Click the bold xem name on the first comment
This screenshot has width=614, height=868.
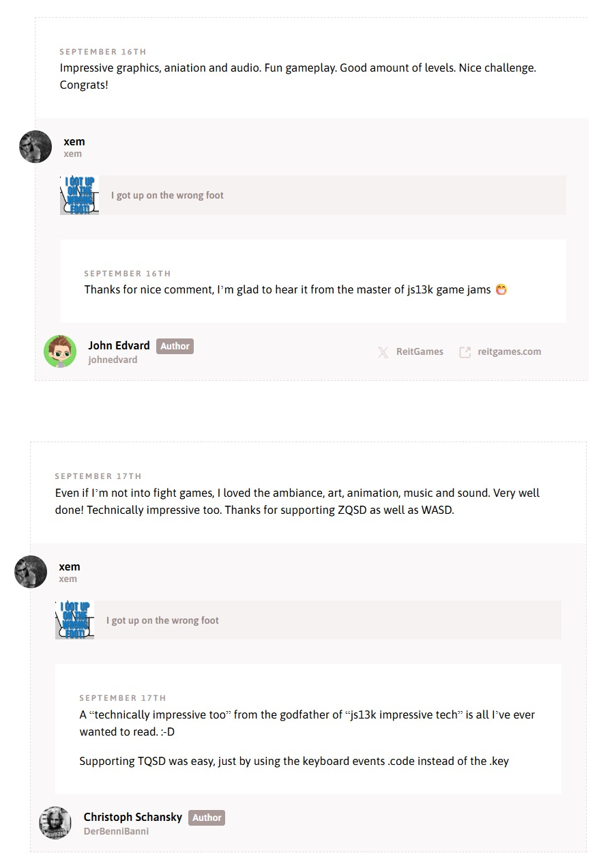[74, 142]
